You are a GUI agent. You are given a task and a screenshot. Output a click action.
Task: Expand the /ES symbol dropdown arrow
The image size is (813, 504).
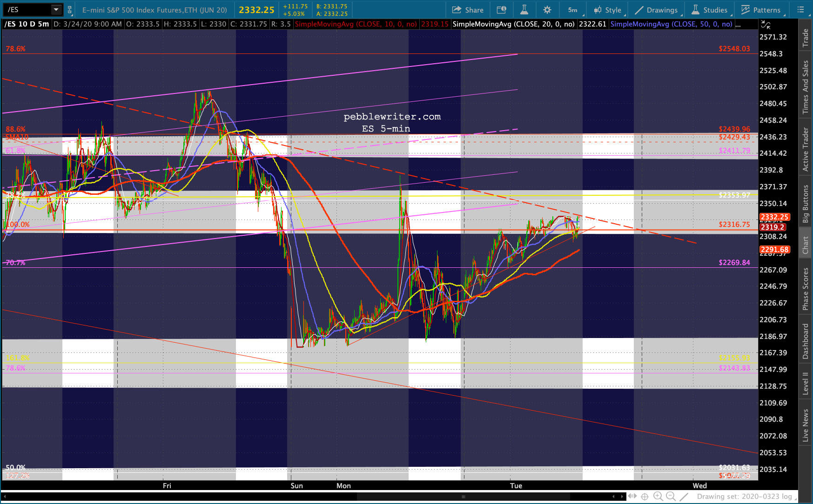click(56, 10)
